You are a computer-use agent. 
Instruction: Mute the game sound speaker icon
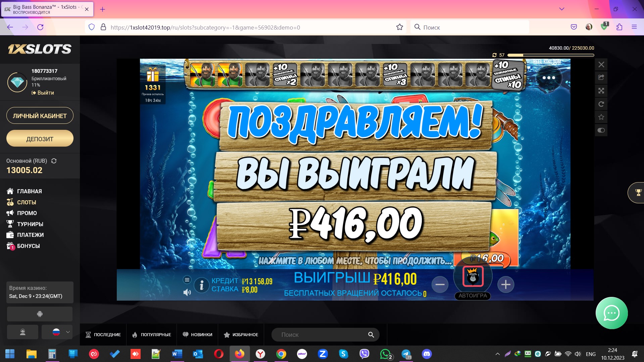tap(187, 293)
